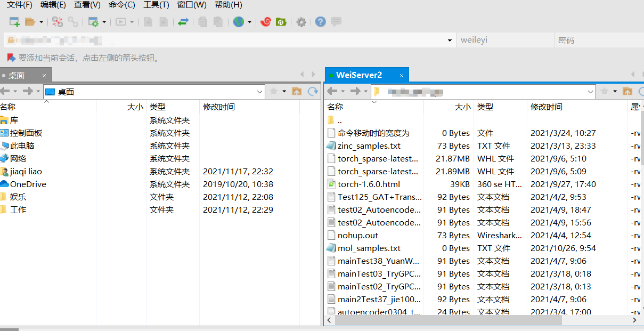This screenshot has height=331, width=644.
Task: Open the 桌面 path dropdown on left panel
Action: 259,91
